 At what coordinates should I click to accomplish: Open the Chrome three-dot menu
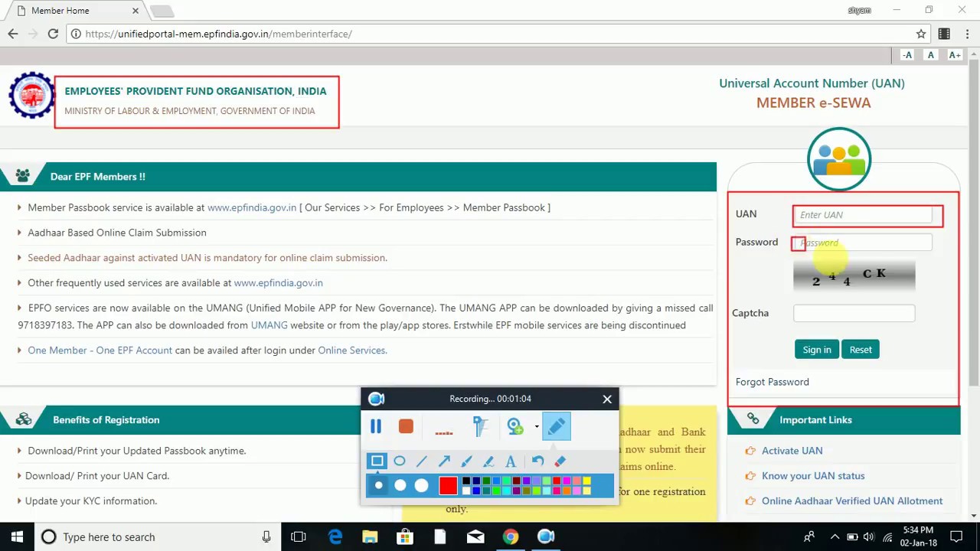click(968, 34)
